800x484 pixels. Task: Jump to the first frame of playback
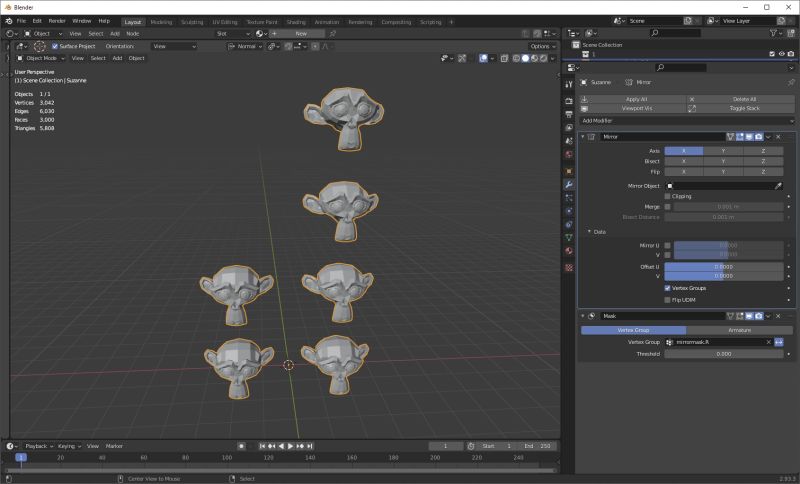[x=262, y=446]
